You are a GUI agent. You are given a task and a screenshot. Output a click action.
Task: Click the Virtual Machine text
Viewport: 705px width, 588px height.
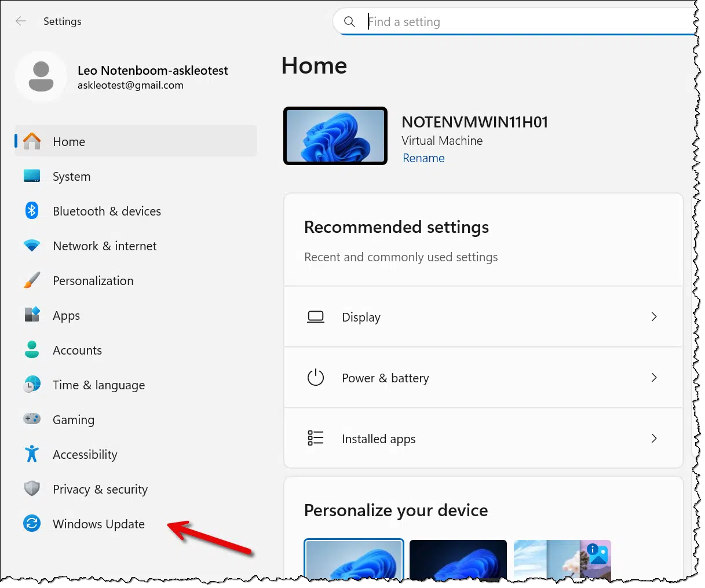(x=442, y=141)
